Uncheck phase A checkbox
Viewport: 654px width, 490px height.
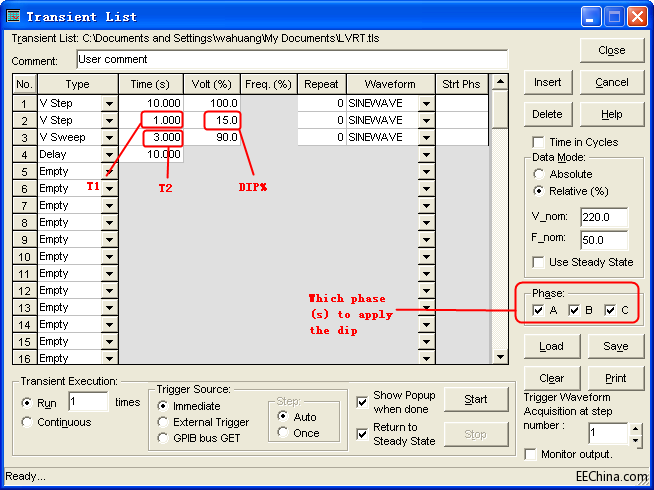coord(538,310)
